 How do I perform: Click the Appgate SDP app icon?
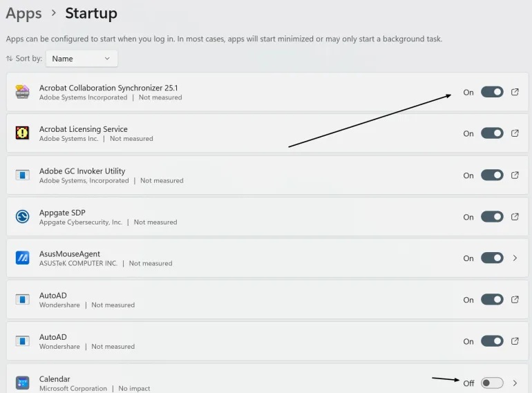[x=22, y=217]
